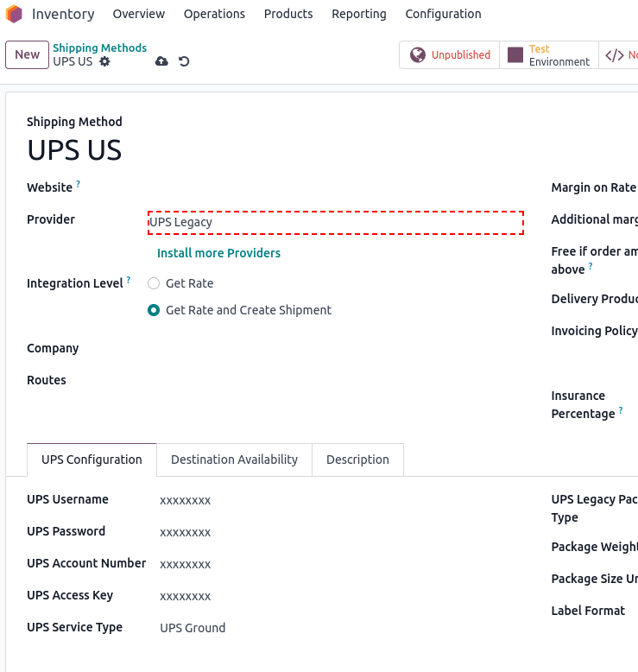Switch to the Destination Availability tab
This screenshot has height=672, width=638.
click(x=234, y=460)
